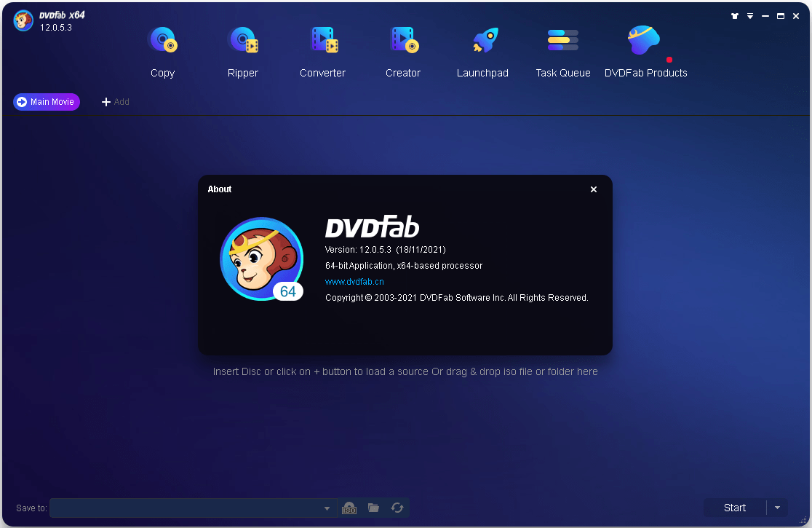
Task: Open the Launchpad
Action: pyautogui.click(x=482, y=52)
